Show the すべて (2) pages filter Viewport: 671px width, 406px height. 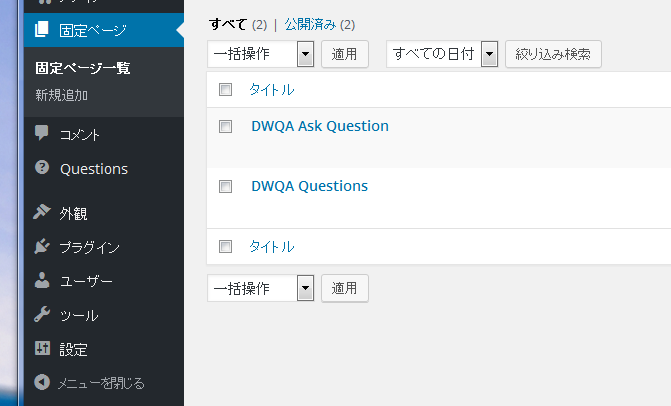[238, 24]
